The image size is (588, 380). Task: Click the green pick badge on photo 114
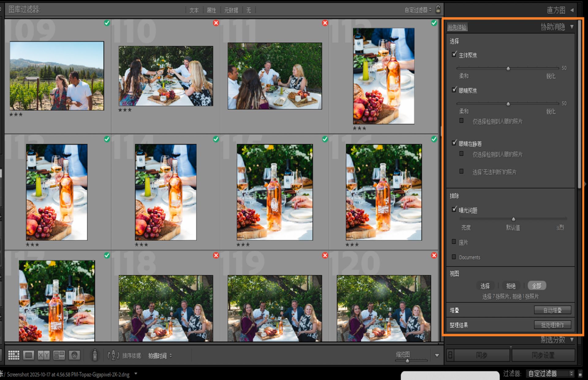pos(216,139)
